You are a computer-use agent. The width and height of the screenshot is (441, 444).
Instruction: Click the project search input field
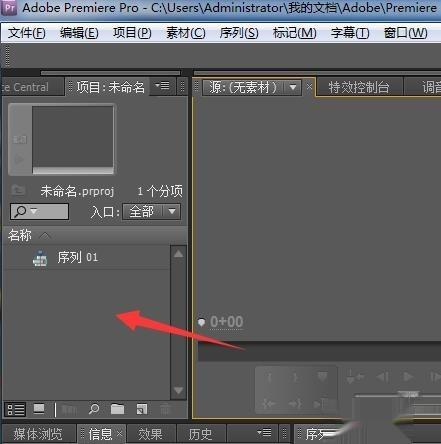pos(39,211)
